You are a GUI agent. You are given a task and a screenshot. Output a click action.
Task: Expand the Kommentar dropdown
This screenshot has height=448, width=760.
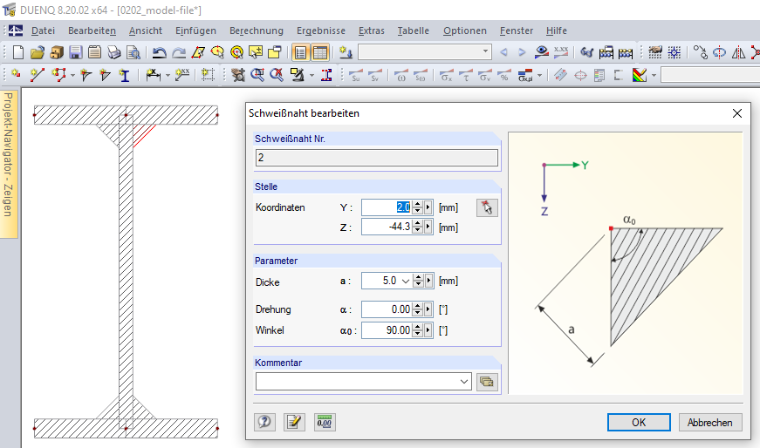pos(464,382)
